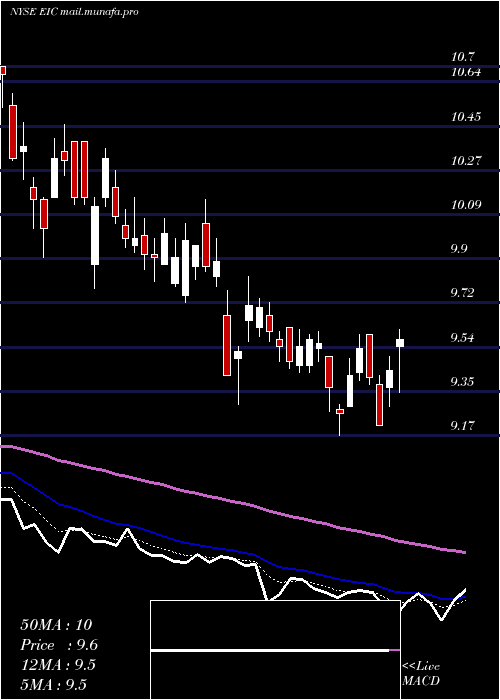Click the 5MA : 9.5 readout

pos(54,684)
